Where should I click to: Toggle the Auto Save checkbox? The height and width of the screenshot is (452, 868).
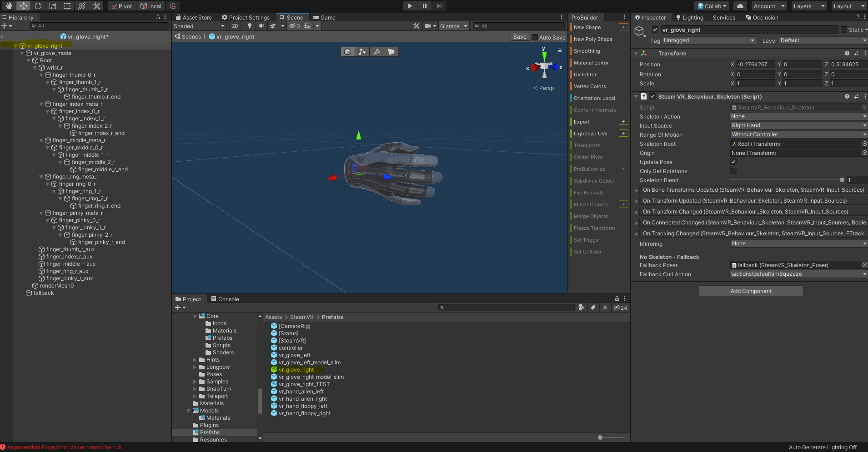535,37
